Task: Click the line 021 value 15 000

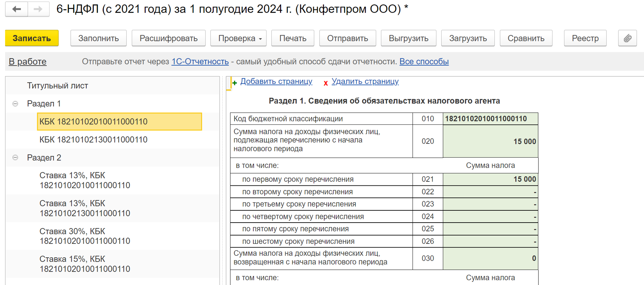Action: (490, 179)
